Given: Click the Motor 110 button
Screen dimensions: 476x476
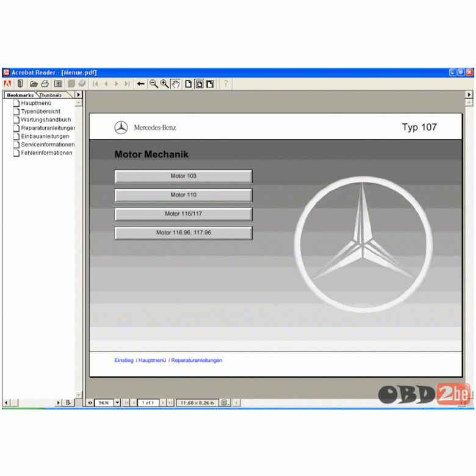Looking at the screenshot, I should pyautogui.click(x=183, y=195).
